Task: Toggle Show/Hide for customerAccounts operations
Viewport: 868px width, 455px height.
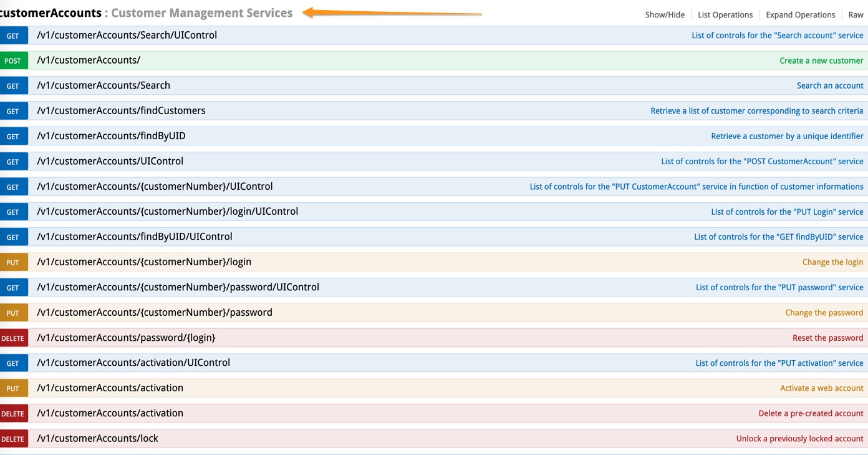Action: (x=664, y=14)
